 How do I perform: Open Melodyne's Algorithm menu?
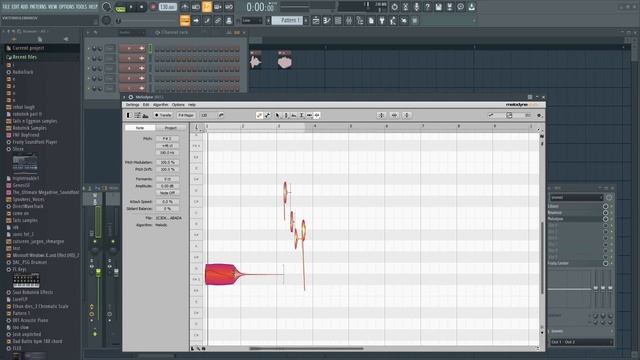click(160, 105)
